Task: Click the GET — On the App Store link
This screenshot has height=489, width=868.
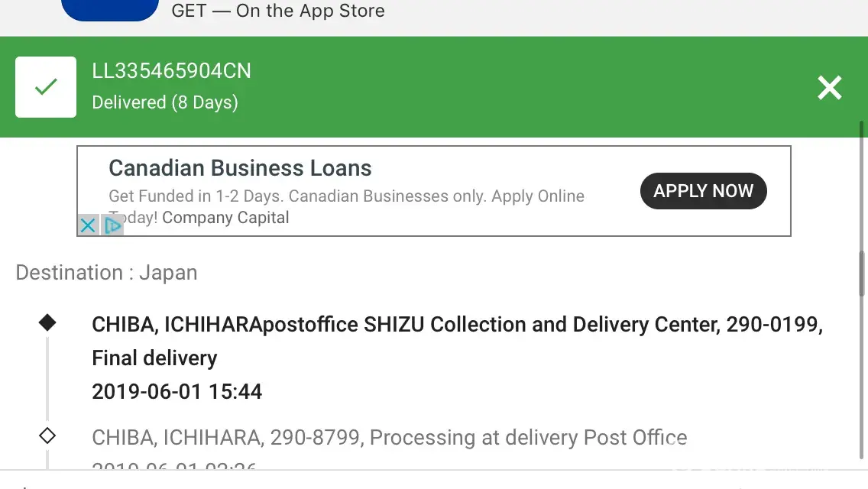Action: [x=278, y=11]
